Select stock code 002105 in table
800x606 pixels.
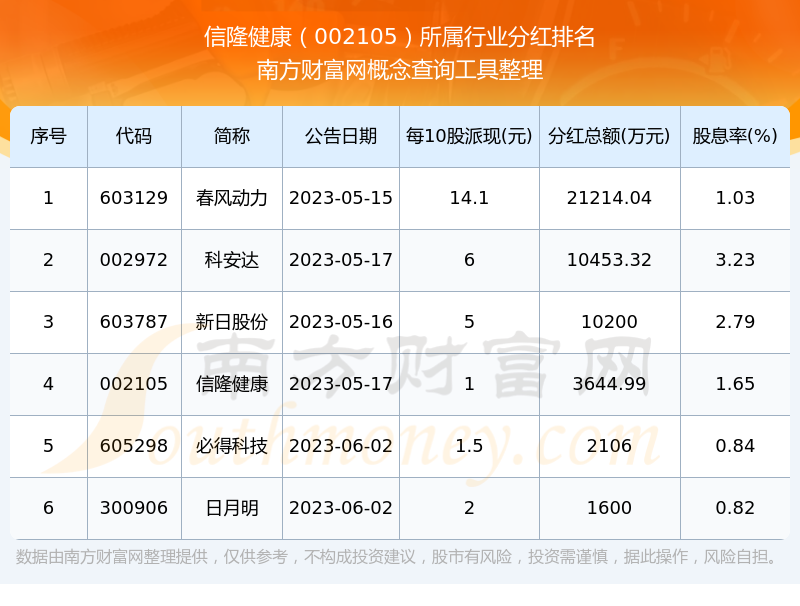click(134, 384)
